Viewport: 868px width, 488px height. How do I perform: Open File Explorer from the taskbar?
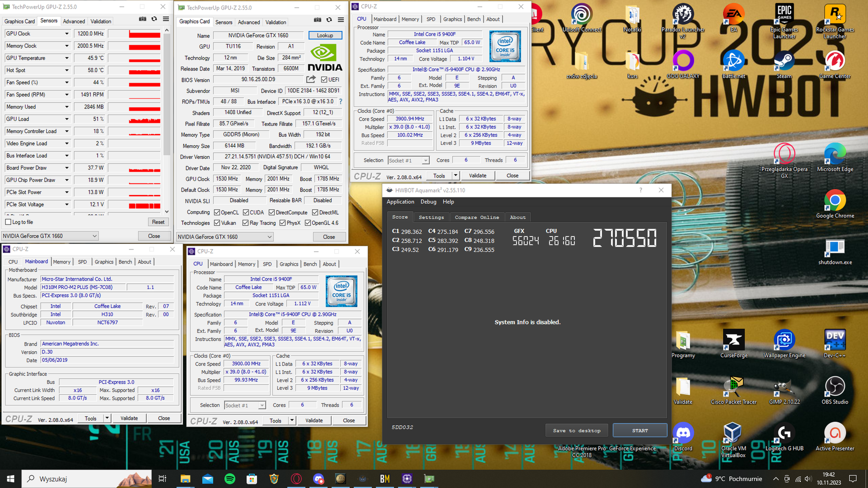coord(185,479)
